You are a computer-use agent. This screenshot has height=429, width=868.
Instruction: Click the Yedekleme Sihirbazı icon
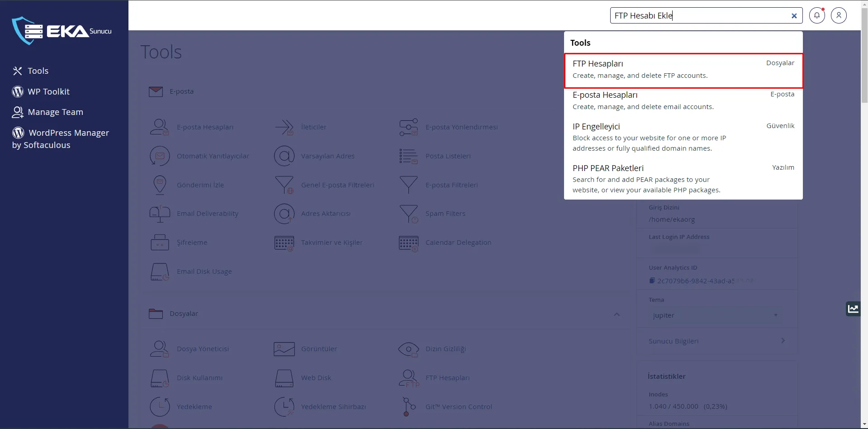284,406
